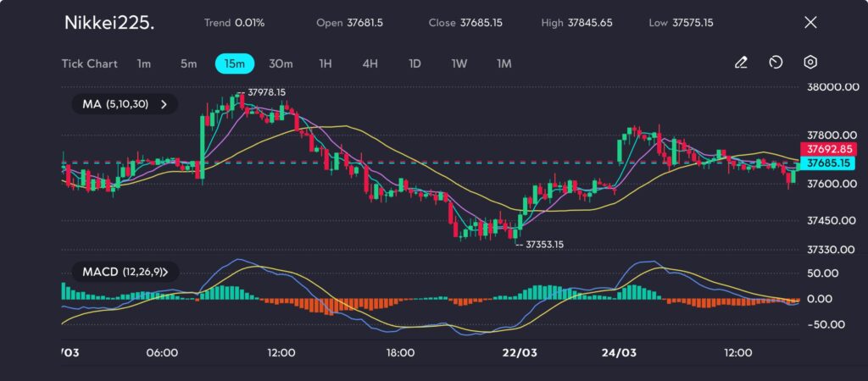Open the drawing pencil tool

(741, 63)
